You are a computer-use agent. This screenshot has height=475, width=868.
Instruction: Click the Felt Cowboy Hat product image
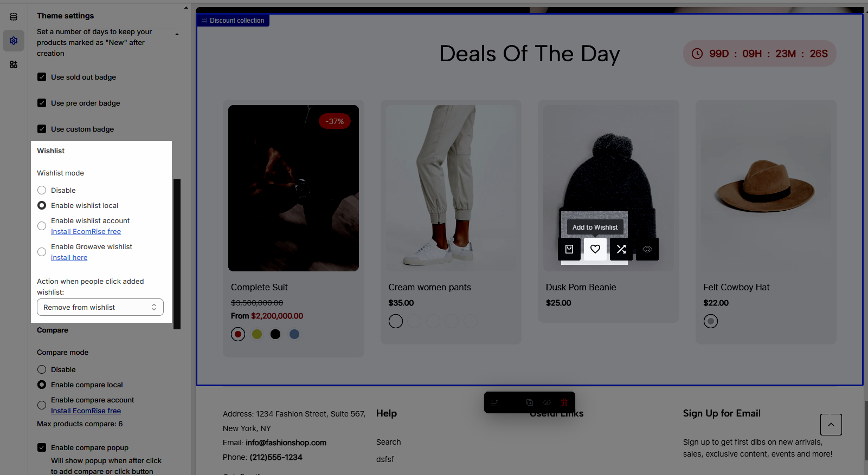click(x=766, y=188)
